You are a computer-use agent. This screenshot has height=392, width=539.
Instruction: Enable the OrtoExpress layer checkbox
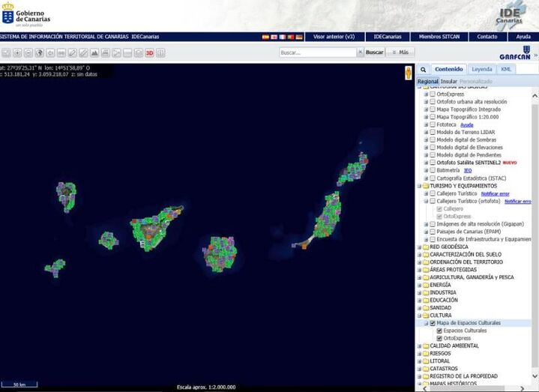tap(433, 94)
